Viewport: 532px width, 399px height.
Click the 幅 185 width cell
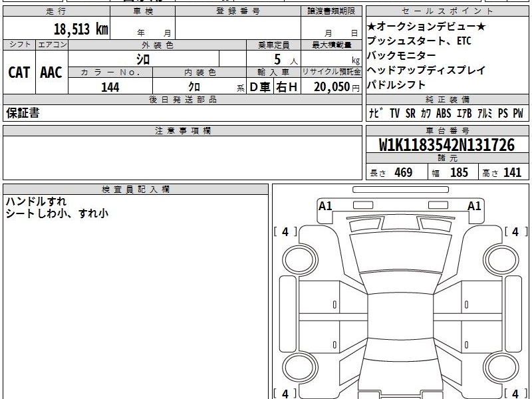(x=453, y=172)
